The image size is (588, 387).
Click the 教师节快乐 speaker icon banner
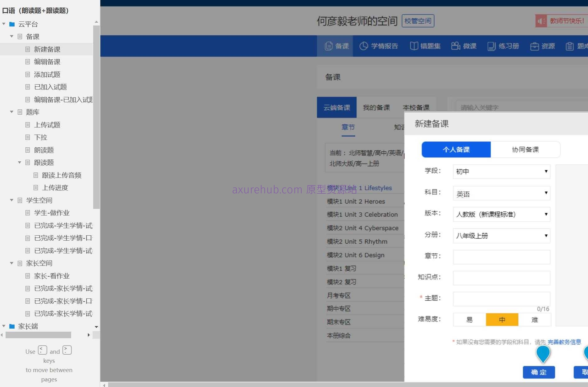tap(542, 20)
